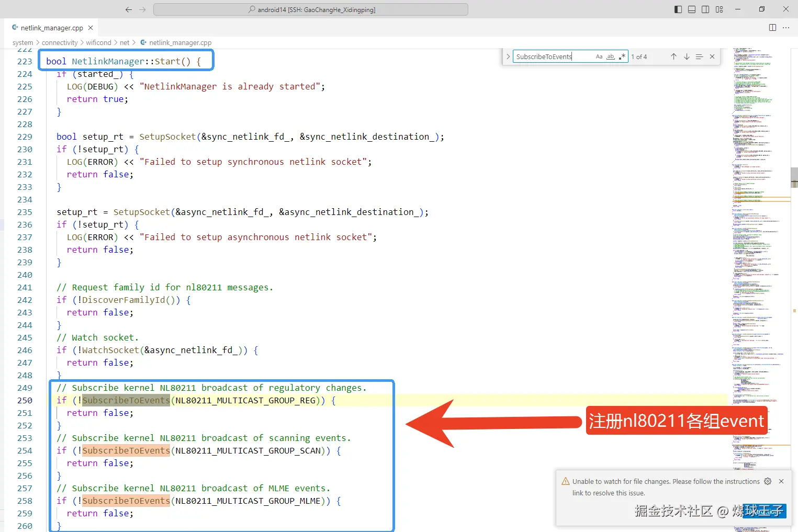Go forward with the title bar arrow
The image size is (798, 532).
click(x=142, y=9)
